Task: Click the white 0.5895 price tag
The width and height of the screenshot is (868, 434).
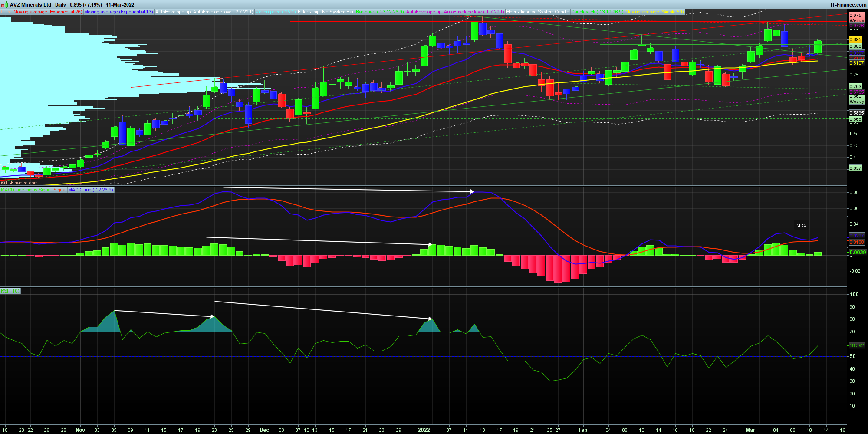Action: pos(856,112)
